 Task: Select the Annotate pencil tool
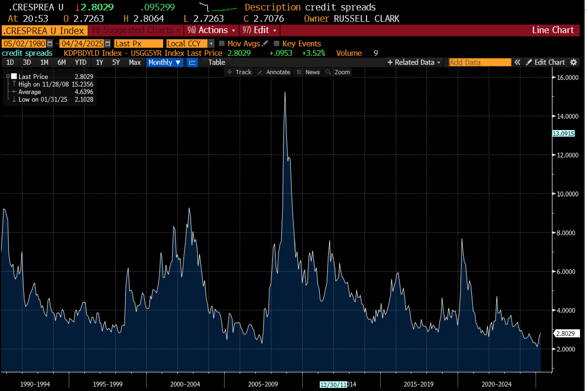pos(274,72)
